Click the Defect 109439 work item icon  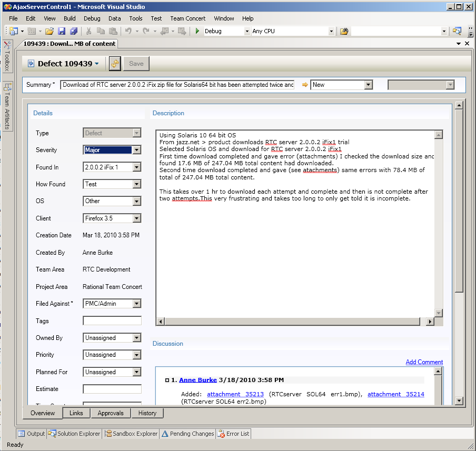[31, 64]
